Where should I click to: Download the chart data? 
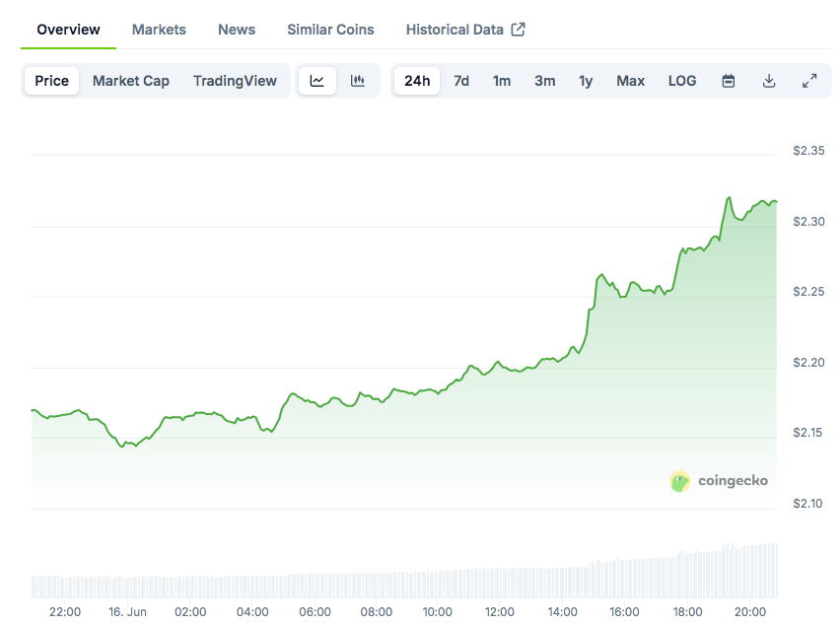(x=769, y=81)
